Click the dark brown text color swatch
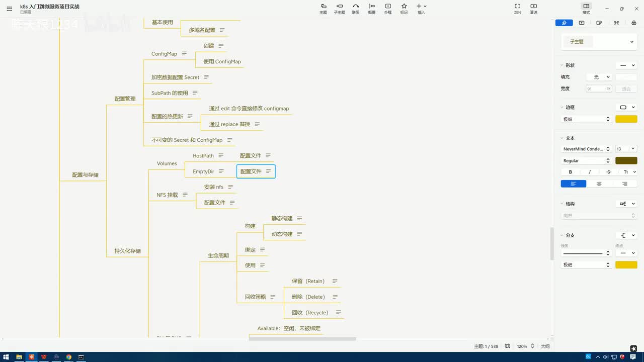Image resolution: width=644 pixels, height=362 pixels. click(x=626, y=160)
